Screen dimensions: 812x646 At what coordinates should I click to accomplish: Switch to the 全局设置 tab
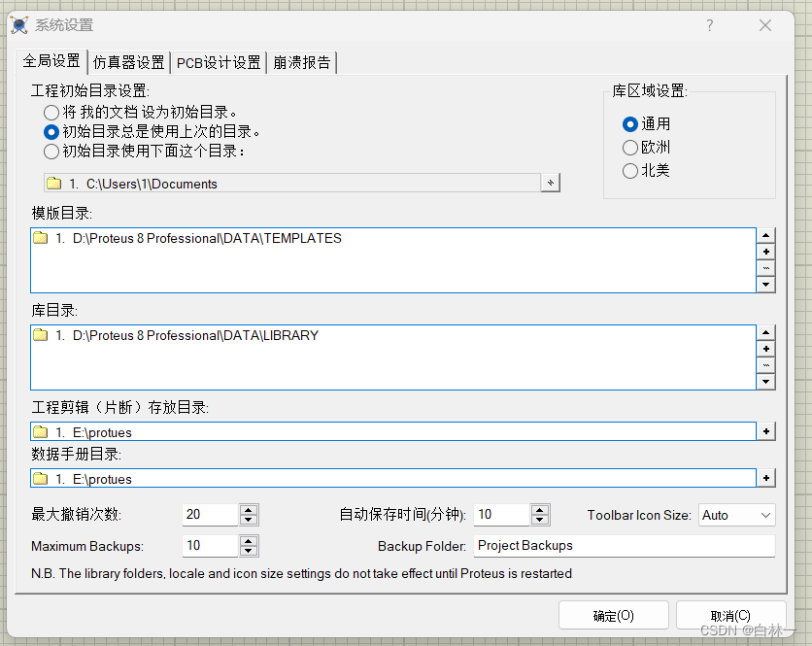pyautogui.click(x=51, y=61)
